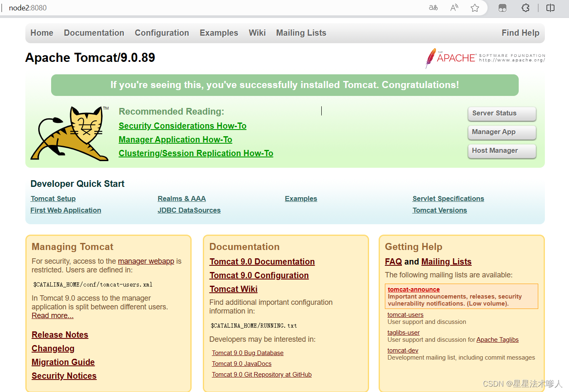The height and width of the screenshot is (392, 569).
Task: Open the browser split screen icon
Action: tap(550, 7)
